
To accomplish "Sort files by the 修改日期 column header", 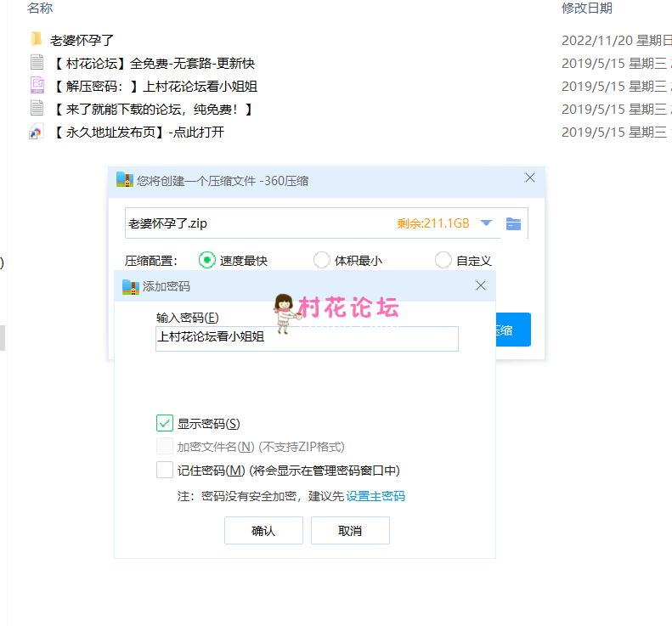I will [x=586, y=8].
